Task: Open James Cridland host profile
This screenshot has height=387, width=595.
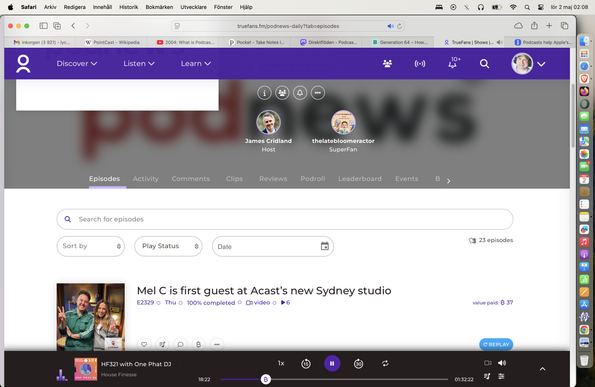Action: (x=268, y=131)
